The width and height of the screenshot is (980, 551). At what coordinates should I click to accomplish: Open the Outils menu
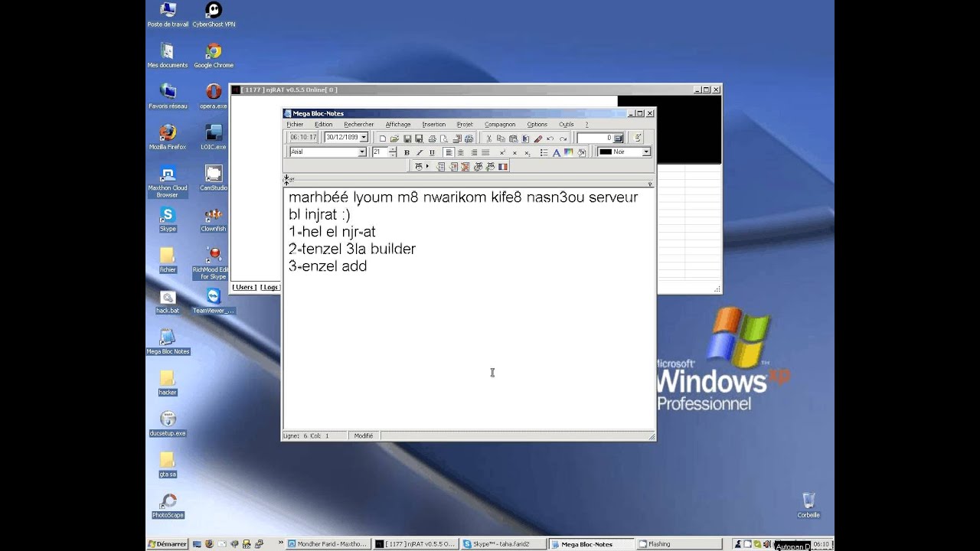pyautogui.click(x=566, y=124)
